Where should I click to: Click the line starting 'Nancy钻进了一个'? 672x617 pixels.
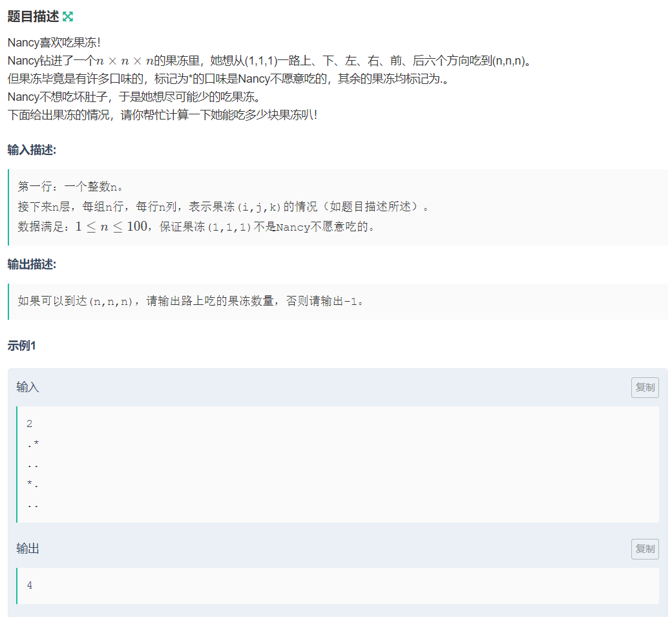pyautogui.click(x=270, y=61)
